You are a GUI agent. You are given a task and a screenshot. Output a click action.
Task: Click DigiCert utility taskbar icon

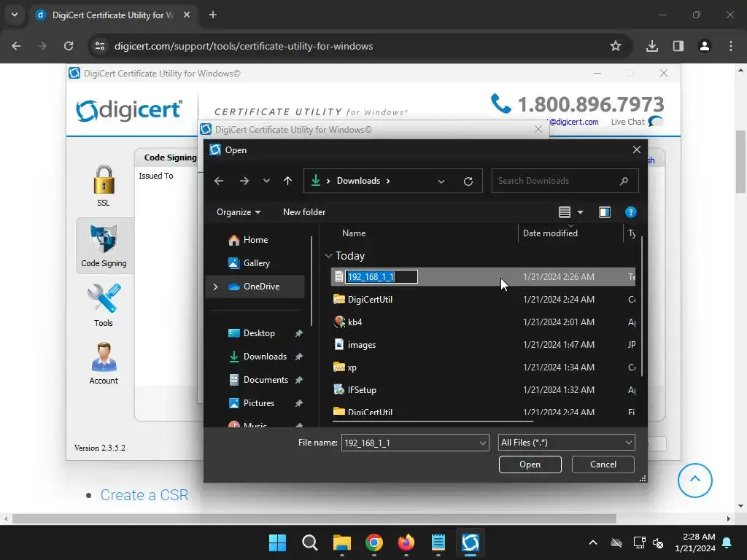[x=471, y=542]
